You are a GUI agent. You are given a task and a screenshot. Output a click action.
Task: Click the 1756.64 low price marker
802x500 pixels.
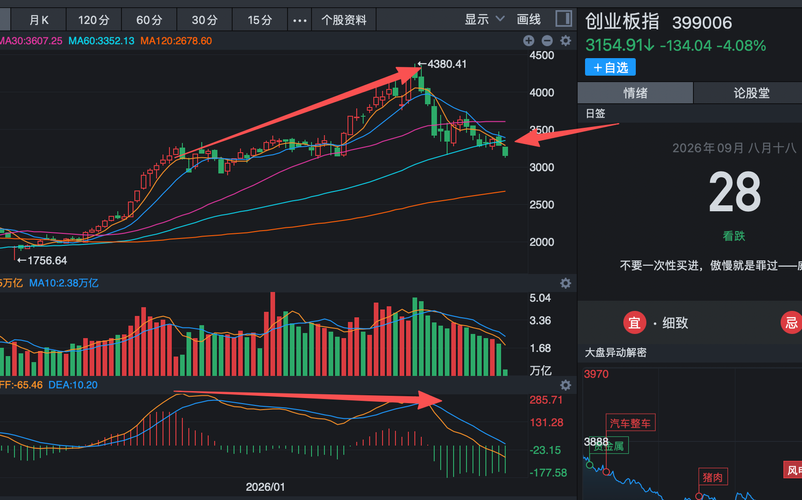pyautogui.click(x=42, y=261)
